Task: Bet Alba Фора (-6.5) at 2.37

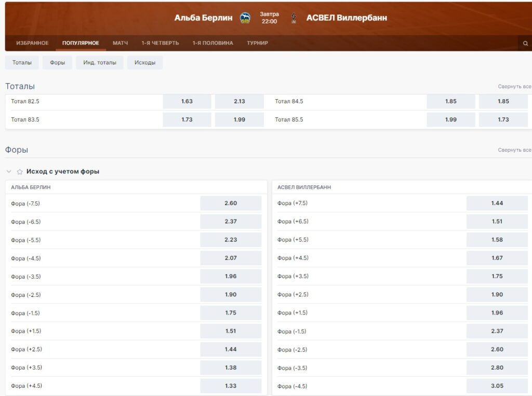Action: (231, 222)
